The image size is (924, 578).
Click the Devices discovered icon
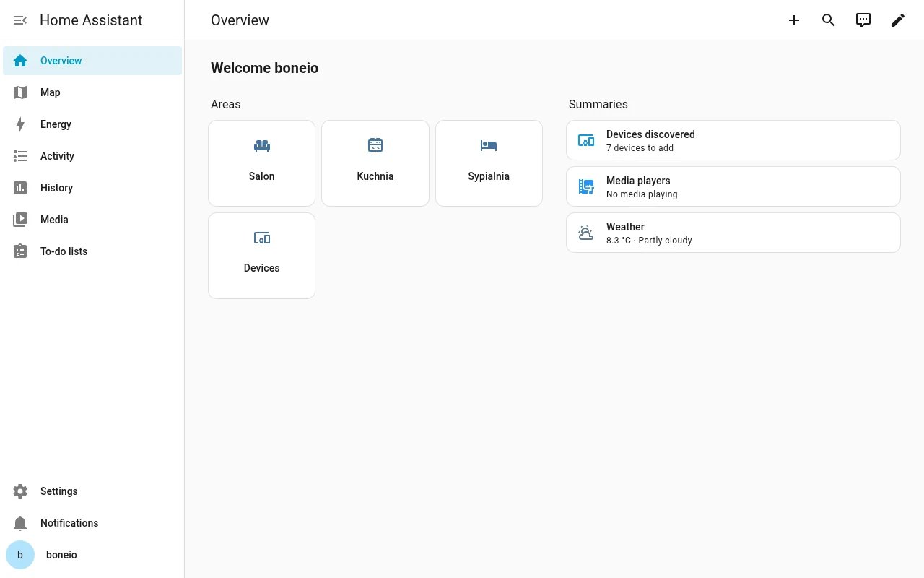pos(586,140)
